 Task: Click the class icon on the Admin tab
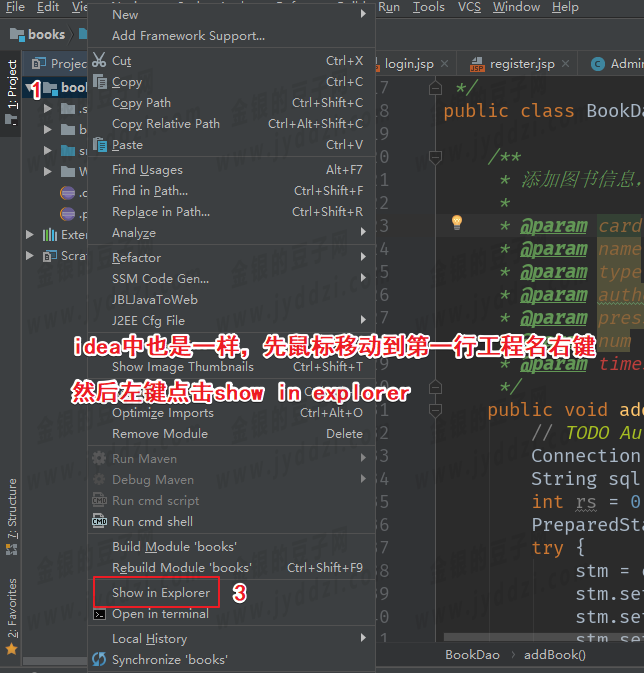point(598,64)
